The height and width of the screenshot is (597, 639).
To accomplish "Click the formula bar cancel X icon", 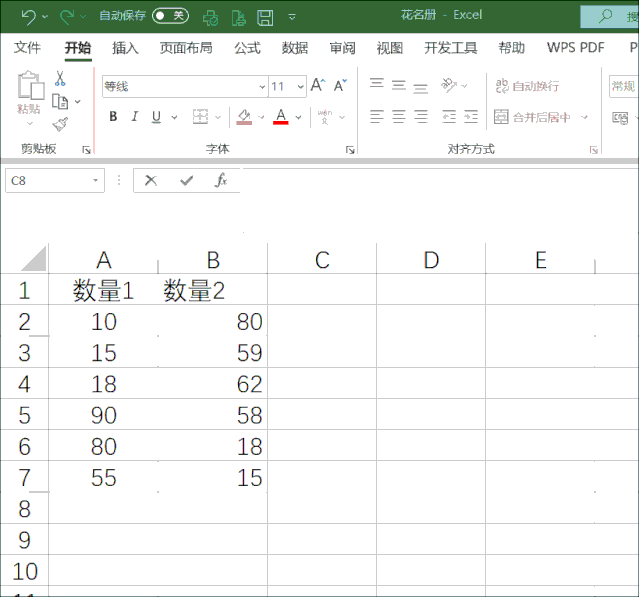I will click(151, 181).
